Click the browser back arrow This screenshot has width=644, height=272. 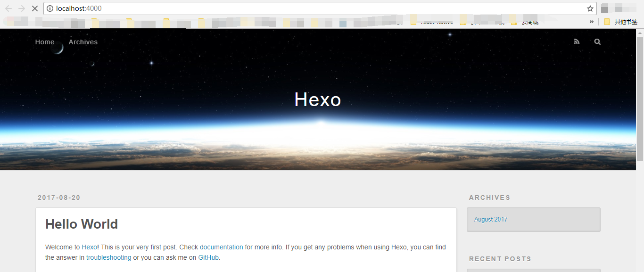(8, 8)
